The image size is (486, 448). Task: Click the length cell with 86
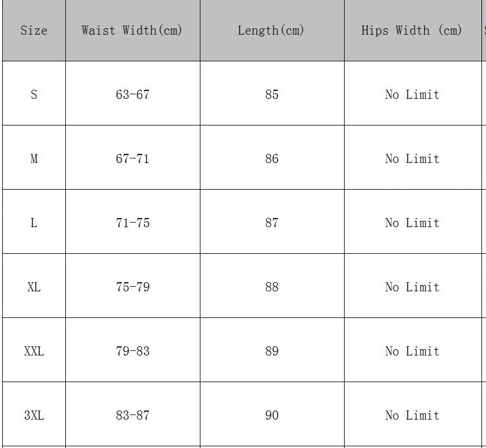point(272,158)
